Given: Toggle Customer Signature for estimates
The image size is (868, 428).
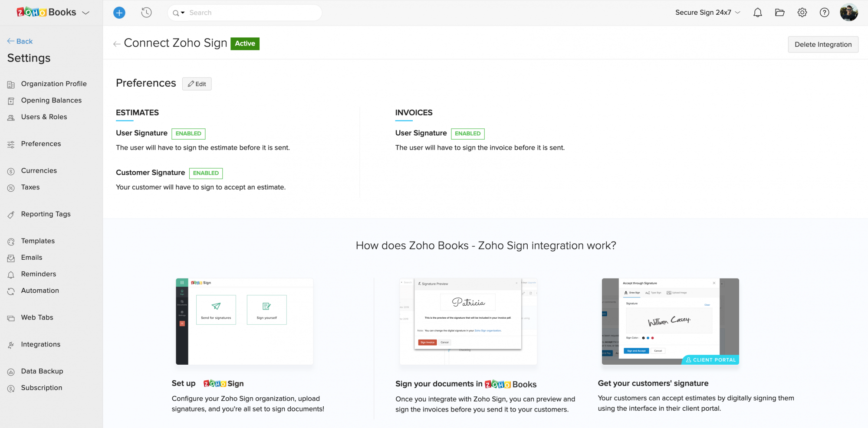Looking at the screenshot, I should (206, 173).
